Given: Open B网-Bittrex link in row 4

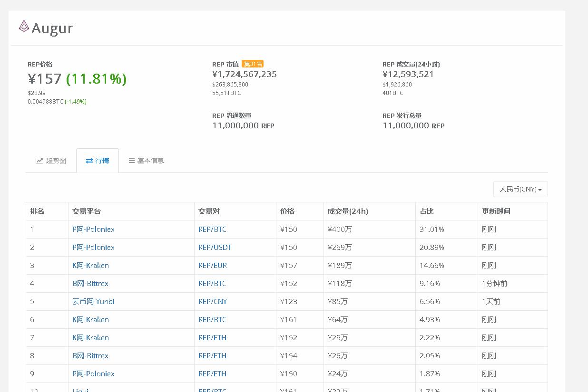Looking at the screenshot, I should click(90, 283).
